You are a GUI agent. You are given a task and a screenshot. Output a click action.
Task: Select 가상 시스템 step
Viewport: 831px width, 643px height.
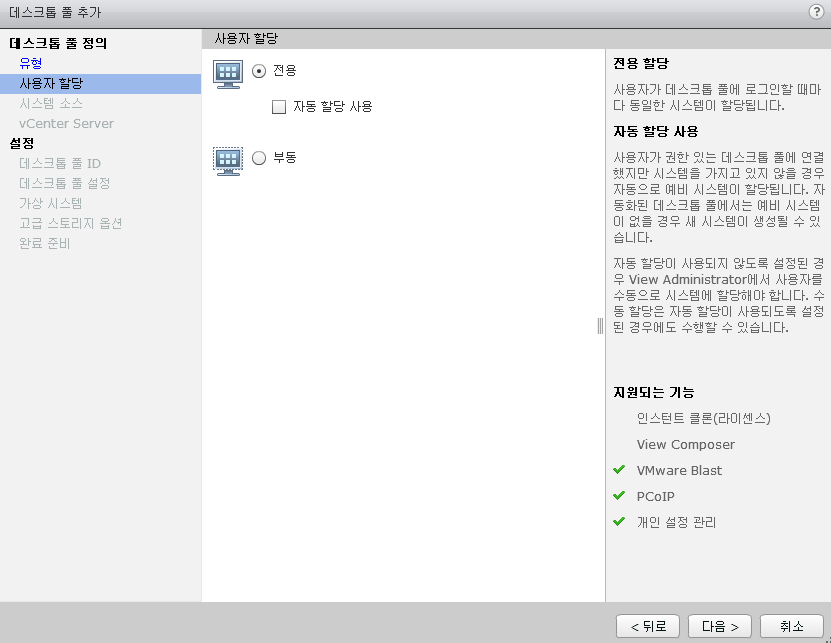pyautogui.click(x=50, y=204)
